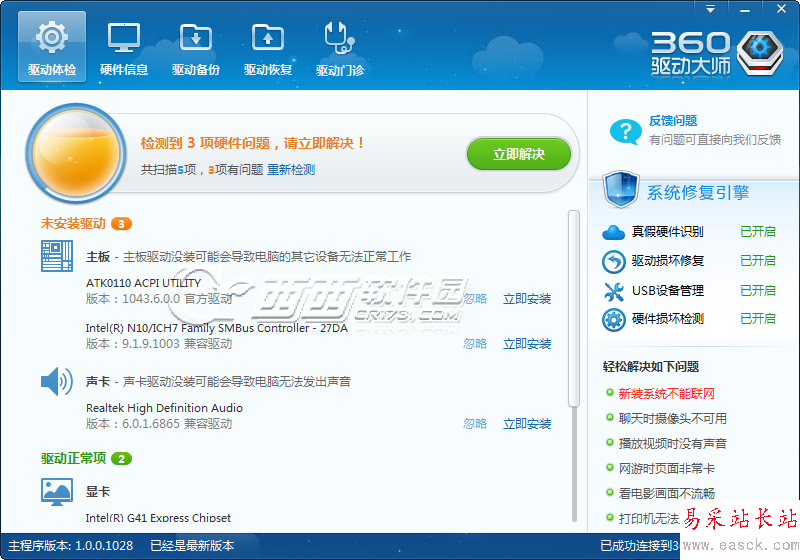Click the 360驱动大师 logo icon
The height and width of the screenshot is (560, 800).
pos(760,53)
